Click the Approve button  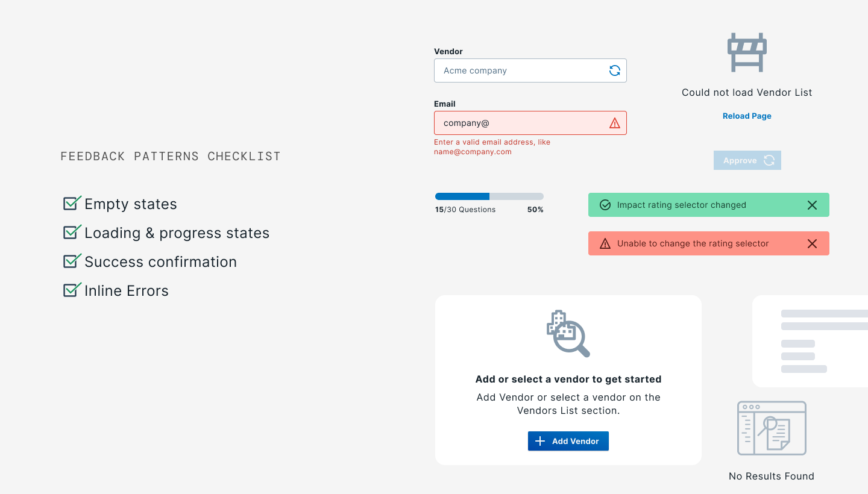[747, 160]
